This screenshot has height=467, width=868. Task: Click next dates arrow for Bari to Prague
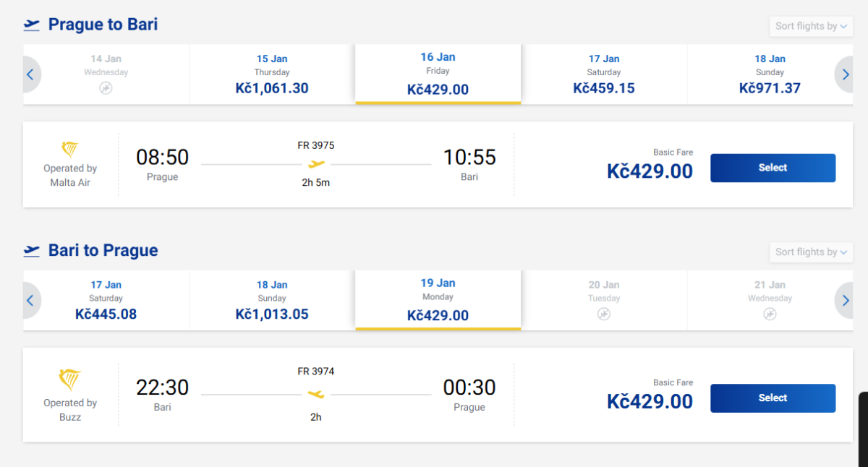(x=845, y=301)
